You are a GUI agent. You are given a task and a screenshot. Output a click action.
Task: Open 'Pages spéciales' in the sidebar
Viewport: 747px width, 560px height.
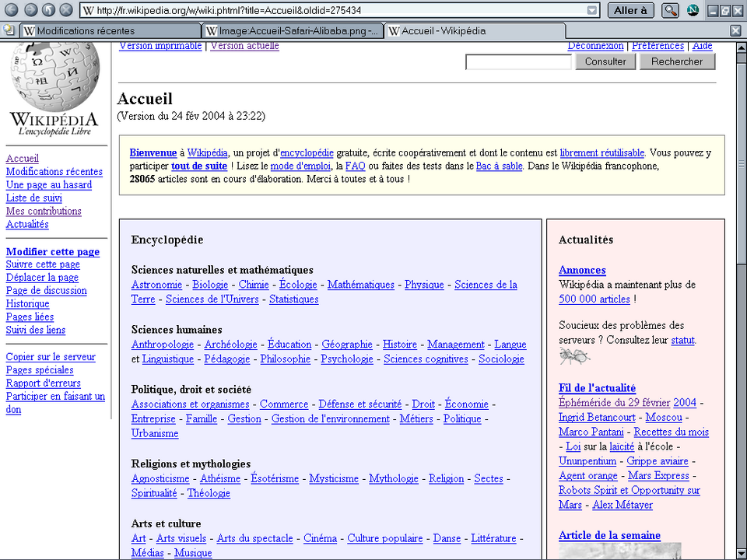(x=40, y=370)
